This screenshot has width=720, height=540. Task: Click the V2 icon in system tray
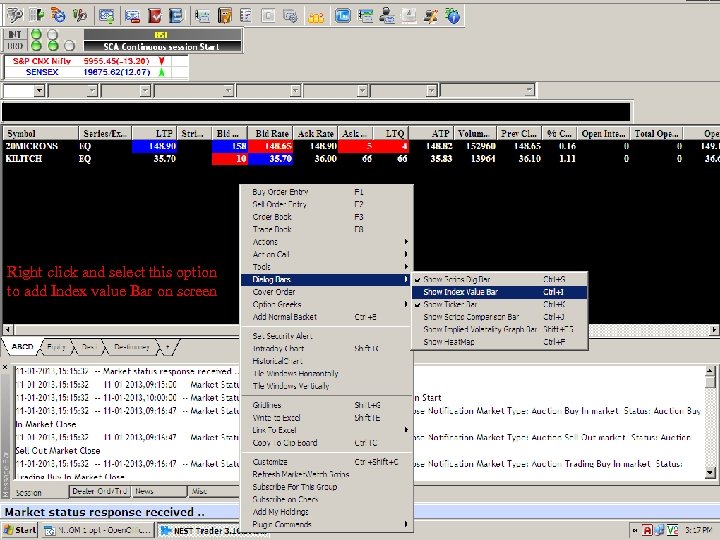click(x=673, y=530)
